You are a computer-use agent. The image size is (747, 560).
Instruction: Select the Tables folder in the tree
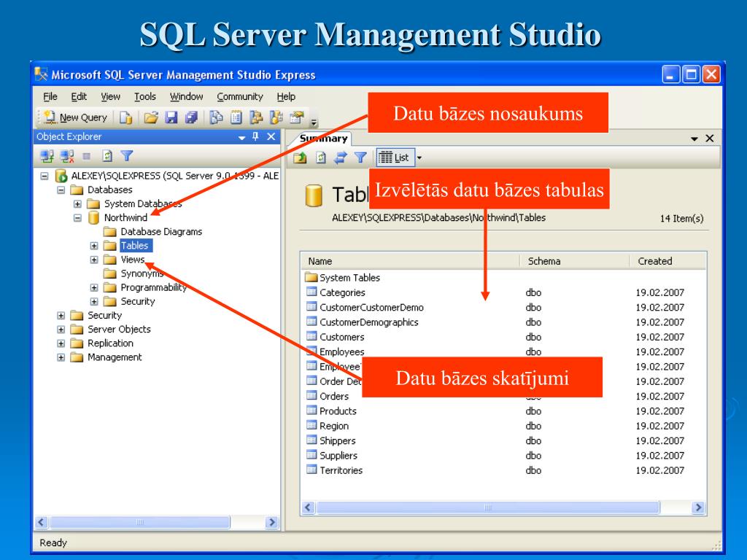coord(135,246)
